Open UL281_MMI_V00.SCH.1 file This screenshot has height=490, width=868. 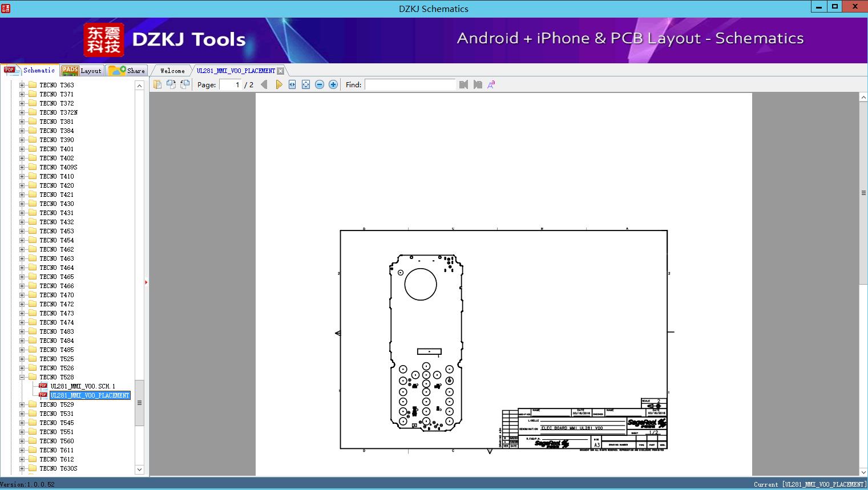coord(83,386)
